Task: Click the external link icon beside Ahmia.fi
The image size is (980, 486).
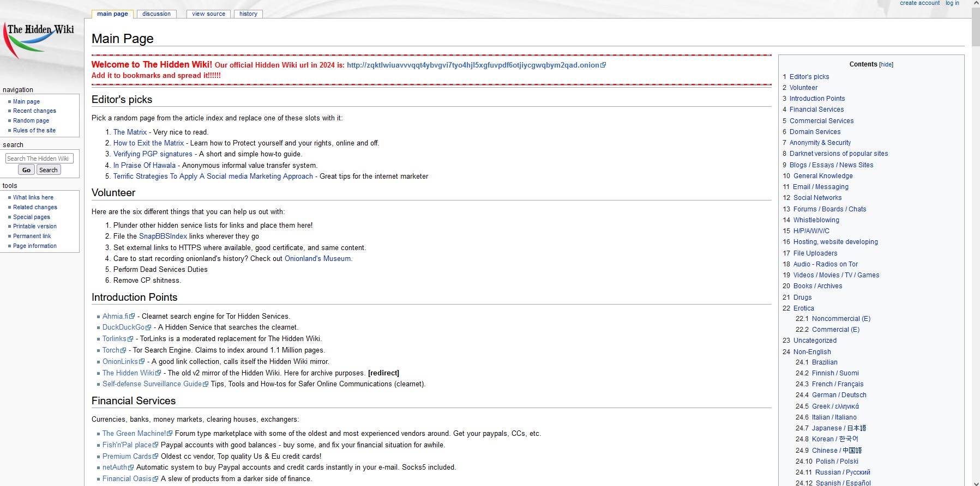Action: [x=132, y=317]
